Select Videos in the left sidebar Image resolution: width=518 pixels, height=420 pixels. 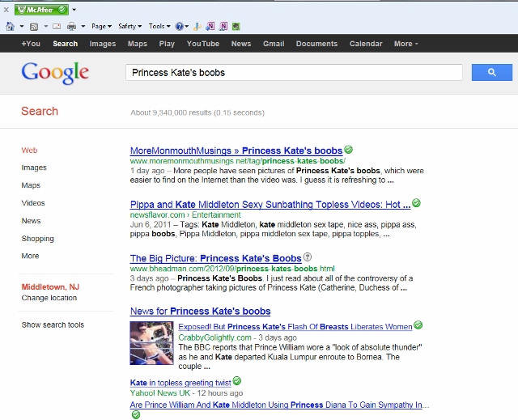(x=33, y=203)
